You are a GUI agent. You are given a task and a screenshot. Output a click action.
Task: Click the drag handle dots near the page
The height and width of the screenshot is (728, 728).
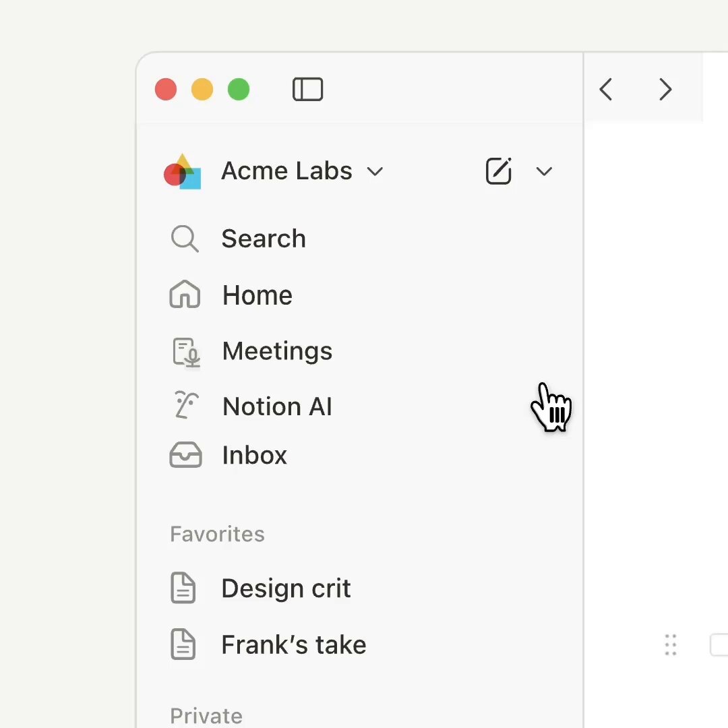click(x=671, y=645)
